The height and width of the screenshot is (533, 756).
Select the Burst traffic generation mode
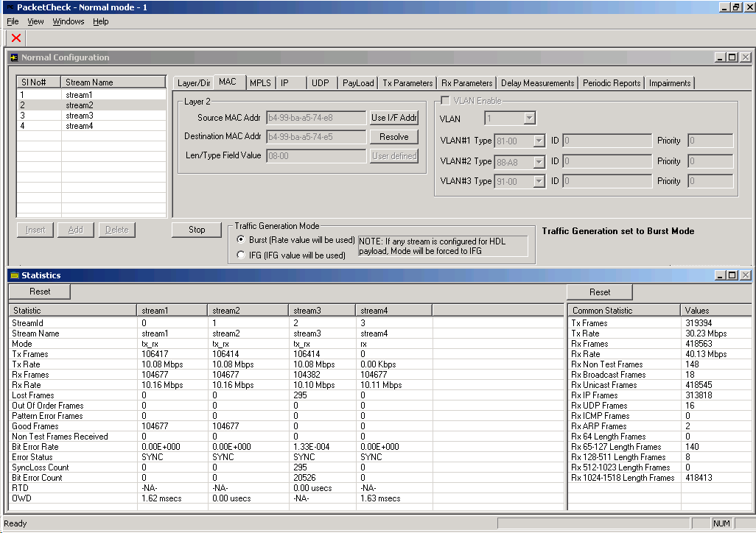[x=241, y=239]
